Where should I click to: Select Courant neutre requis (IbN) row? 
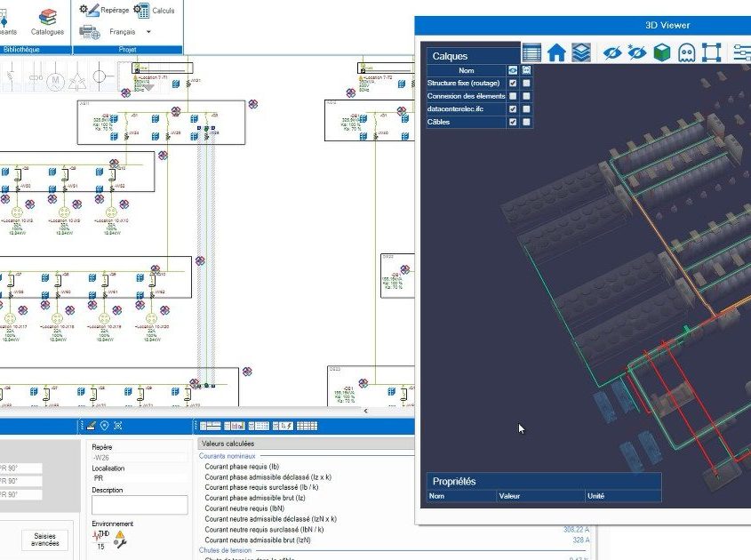pos(244,508)
